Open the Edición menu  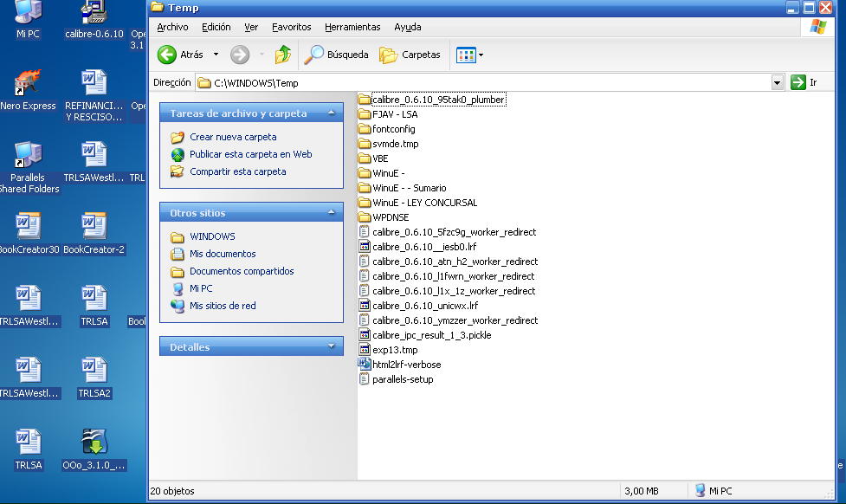[x=216, y=27]
